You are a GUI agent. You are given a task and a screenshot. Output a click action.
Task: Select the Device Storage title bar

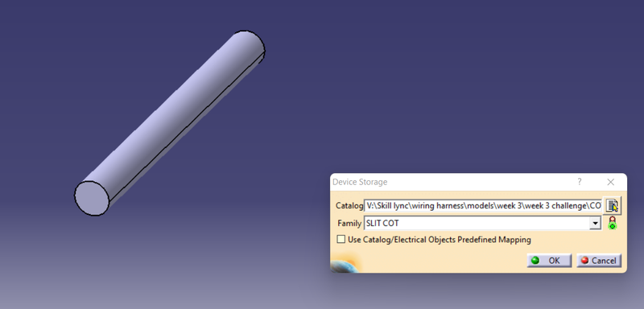[452, 182]
